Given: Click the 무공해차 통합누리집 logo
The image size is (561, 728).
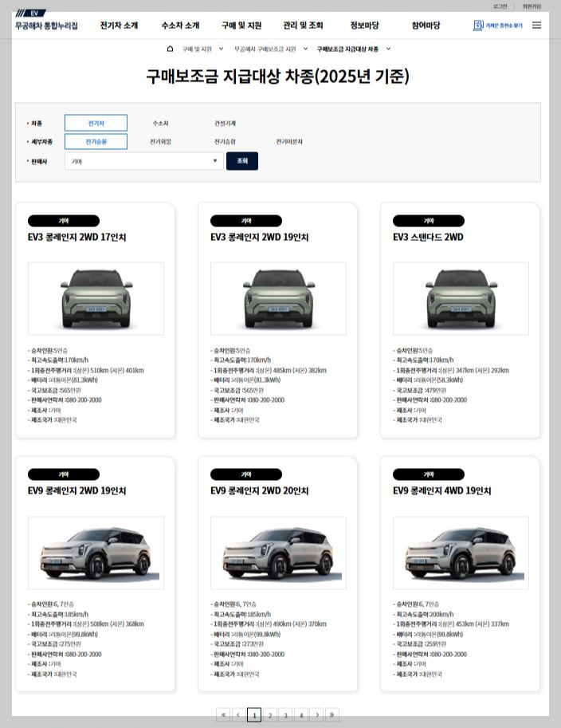Looking at the screenshot, I should point(46,22).
